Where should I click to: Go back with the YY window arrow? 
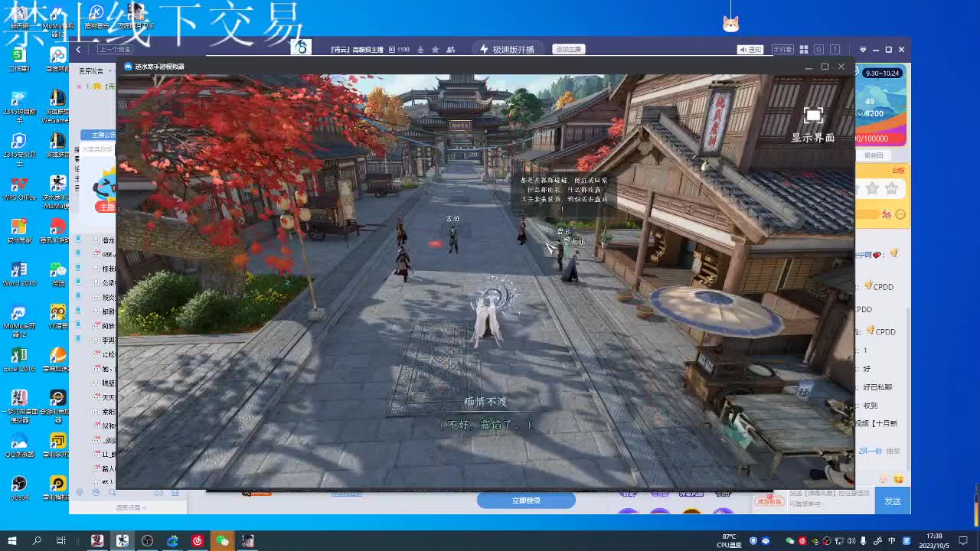pos(78,49)
